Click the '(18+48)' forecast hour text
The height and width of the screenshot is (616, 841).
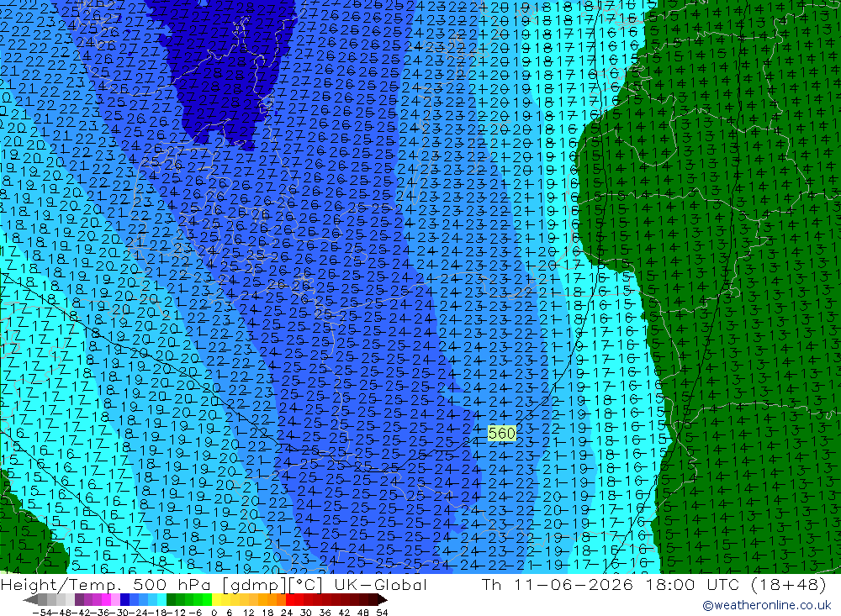click(x=787, y=584)
